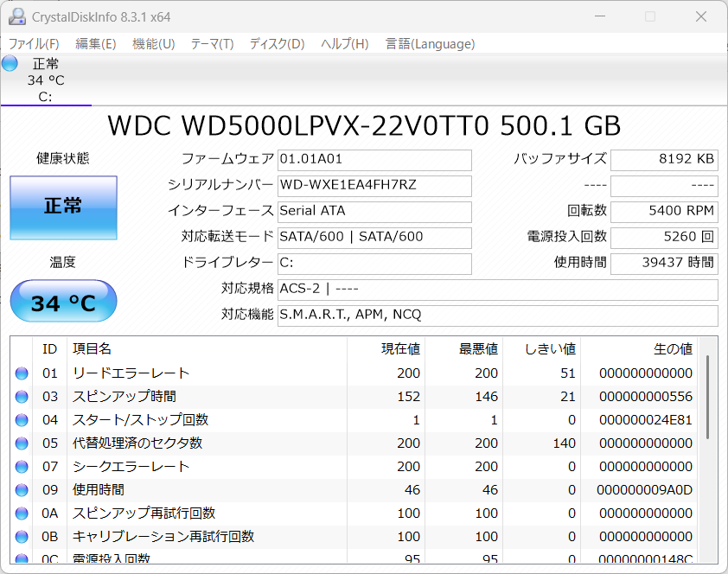Click the serial number field

click(374, 186)
